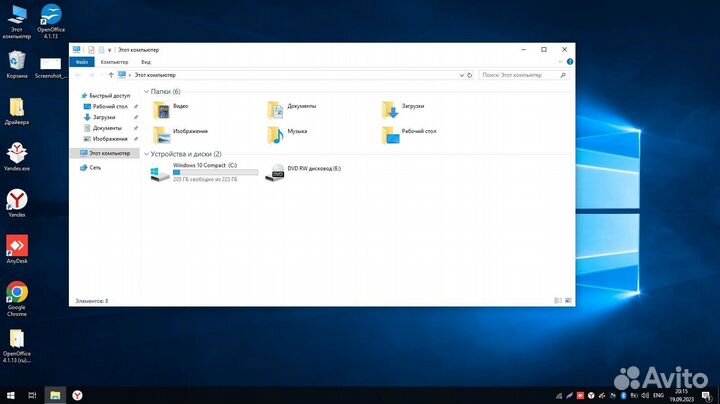Click the refresh button in the address bar
The image size is (720, 404).
(x=470, y=75)
